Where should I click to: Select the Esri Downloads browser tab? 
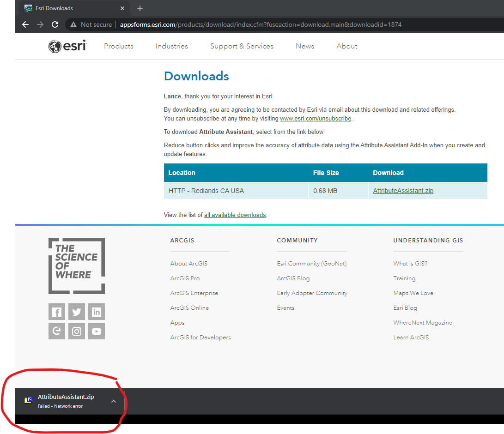74,8
